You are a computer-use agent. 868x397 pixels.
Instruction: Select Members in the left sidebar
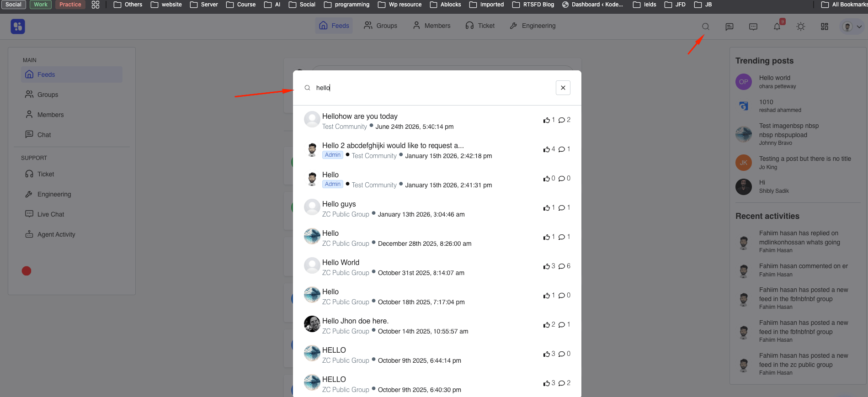pos(72,115)
